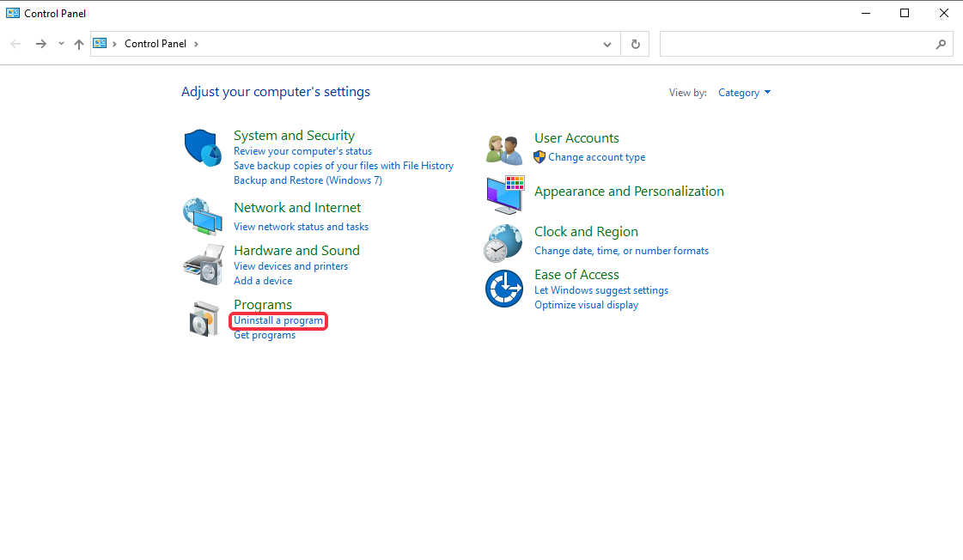
Task: Go forward using the forward arrow
Action: pyautogui.click(x=40, y=44)
